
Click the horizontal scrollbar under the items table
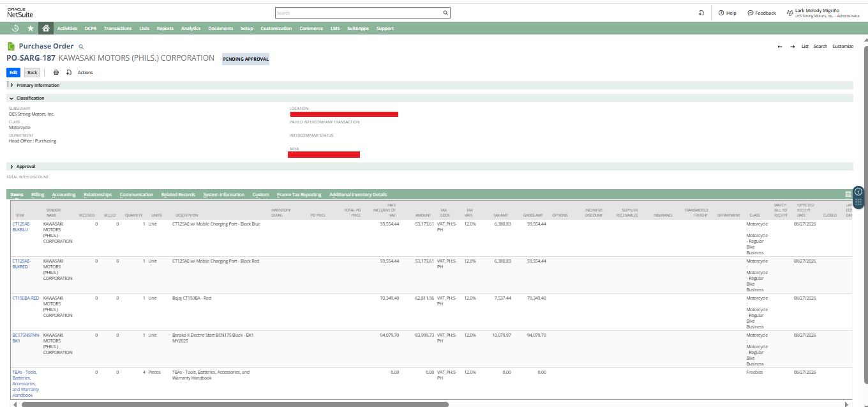pos(235,404)
